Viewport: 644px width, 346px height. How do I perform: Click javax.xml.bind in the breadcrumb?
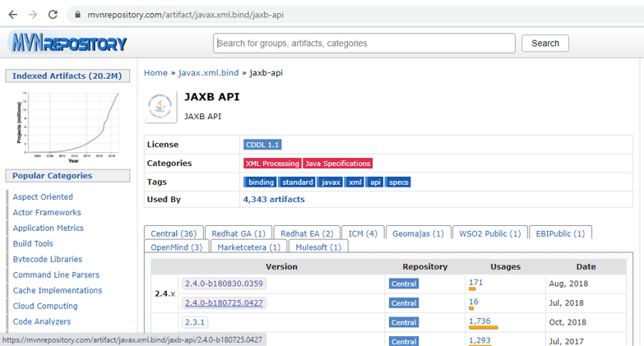click(x=208, y=72)
